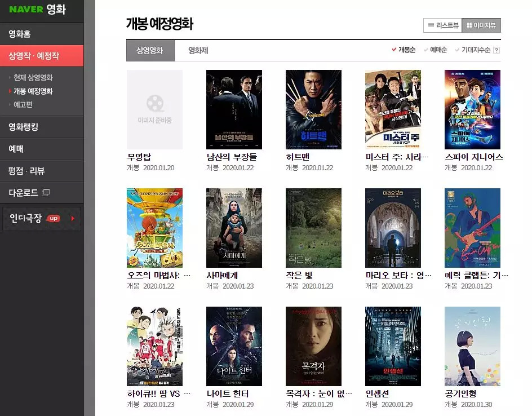Sort movies by 기대지수순
The image size is (532, 416).
tap(473, 50)
